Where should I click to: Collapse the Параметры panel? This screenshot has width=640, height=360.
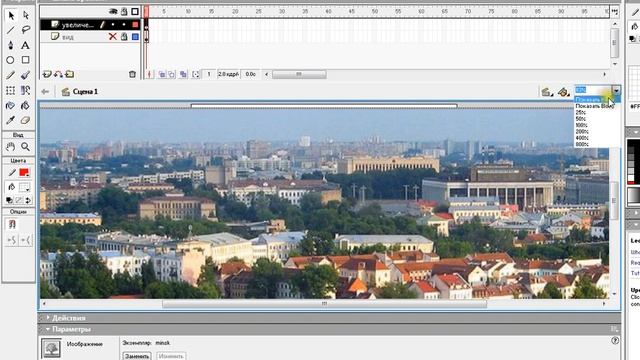pos(48,329)
